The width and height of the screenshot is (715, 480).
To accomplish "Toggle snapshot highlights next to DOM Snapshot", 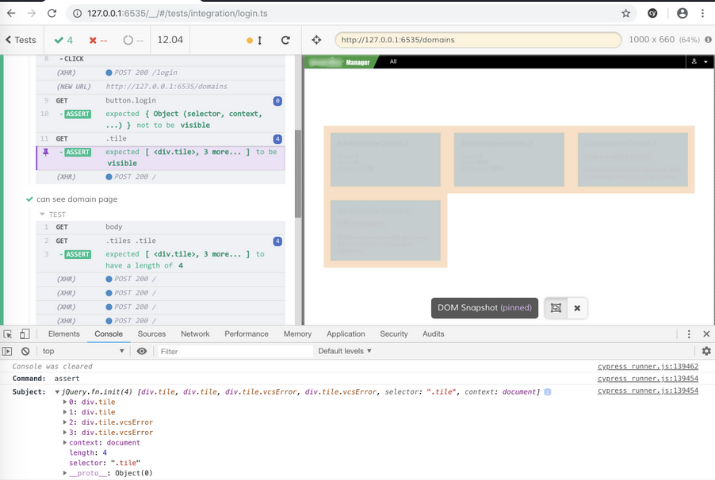I will pyautogui.click(x=555, y=308).
